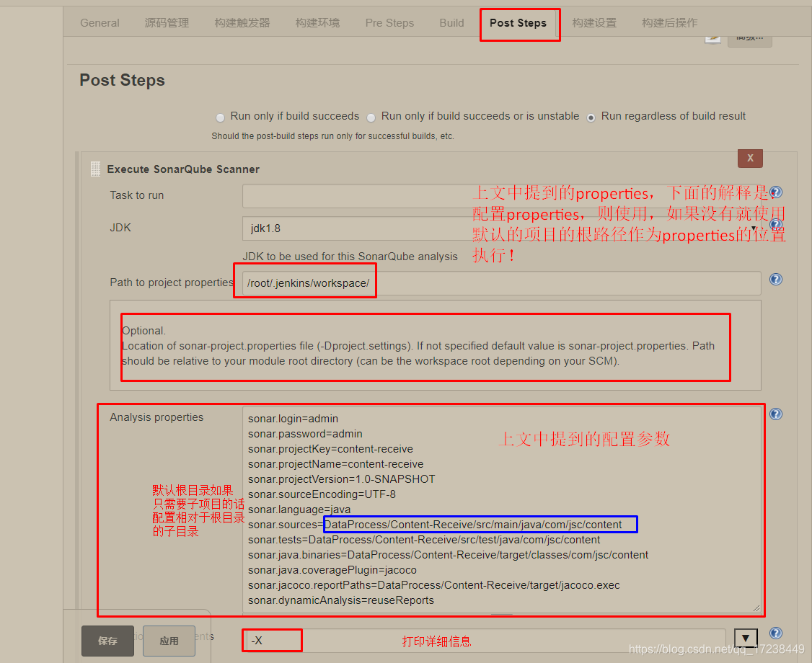This screenshot has height=663, width=812.
Task: Click inside the Analysis properties textarea
Action: point(502,510)
